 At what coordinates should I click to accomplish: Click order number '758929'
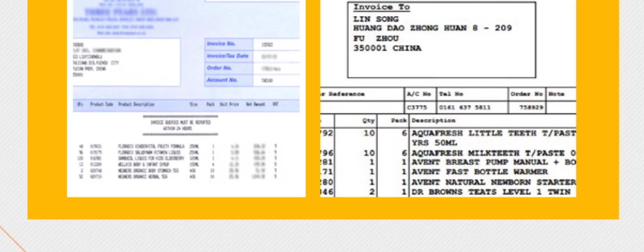tap(531, 108)
